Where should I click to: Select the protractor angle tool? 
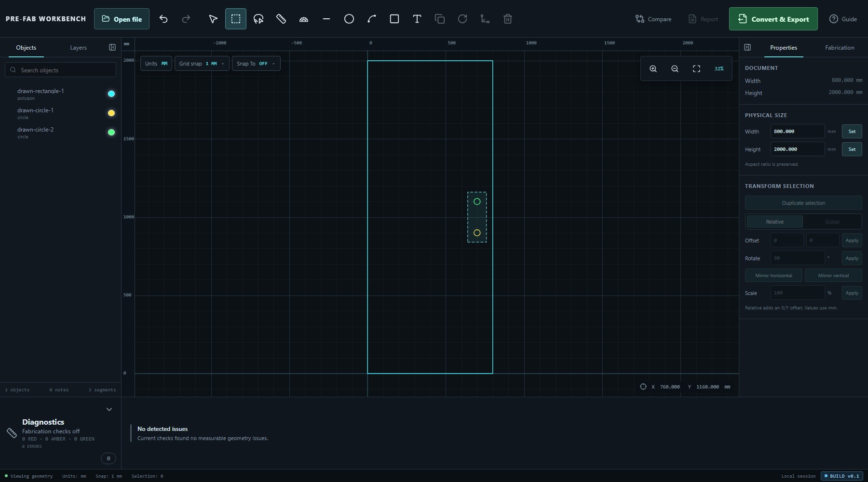point(304,19)
